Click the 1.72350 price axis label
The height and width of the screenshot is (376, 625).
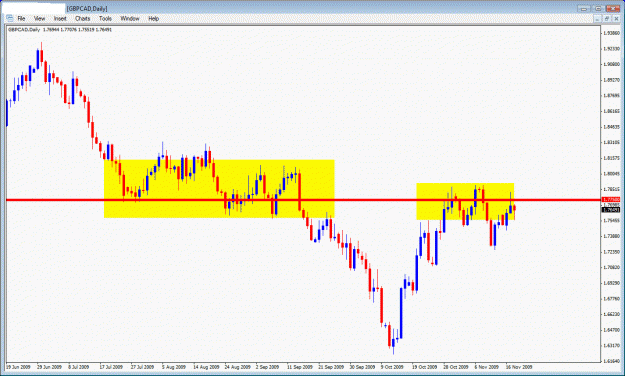[612, 252]
